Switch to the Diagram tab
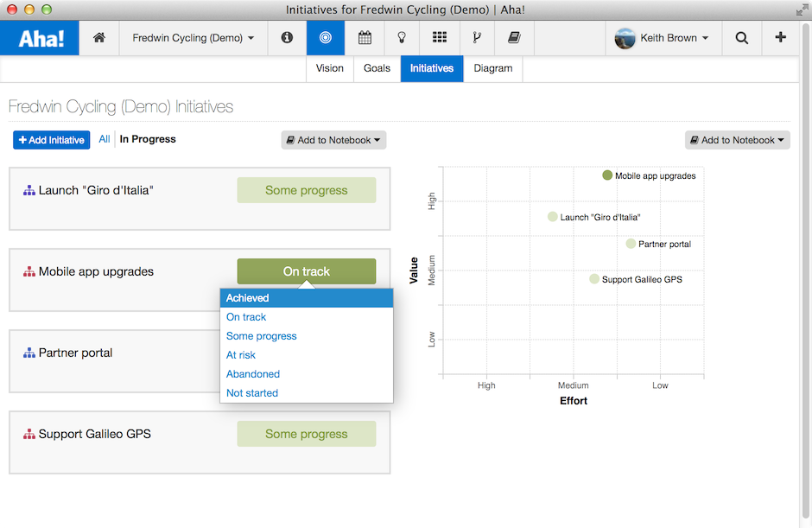The image size is (812, 528). 492,68
